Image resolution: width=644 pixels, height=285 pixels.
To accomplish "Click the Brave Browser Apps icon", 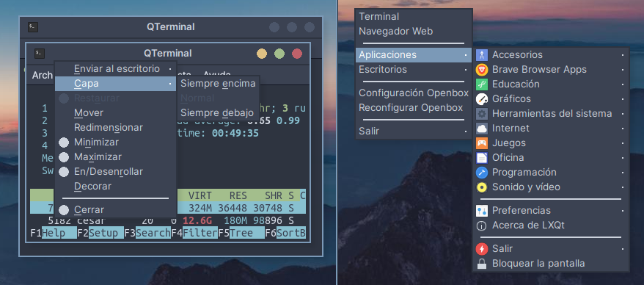I will coord(481,70).
